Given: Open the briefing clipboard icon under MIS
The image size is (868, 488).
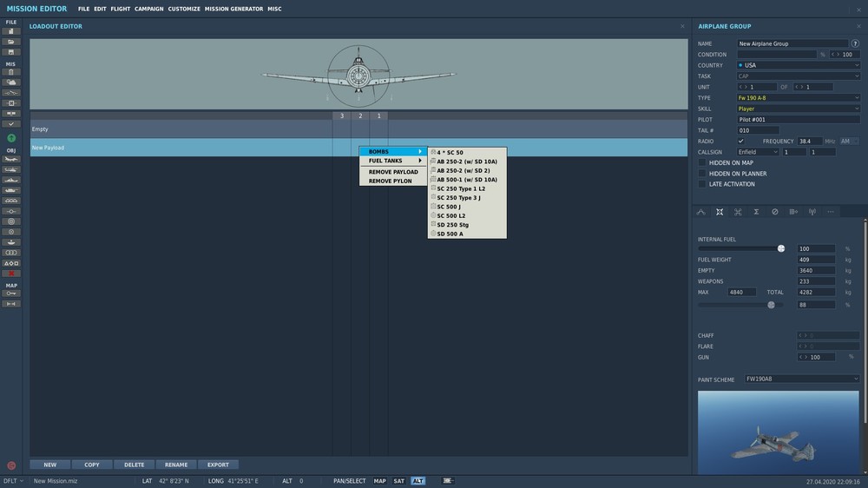Looking at the screenshot, I should coord(11,72).
